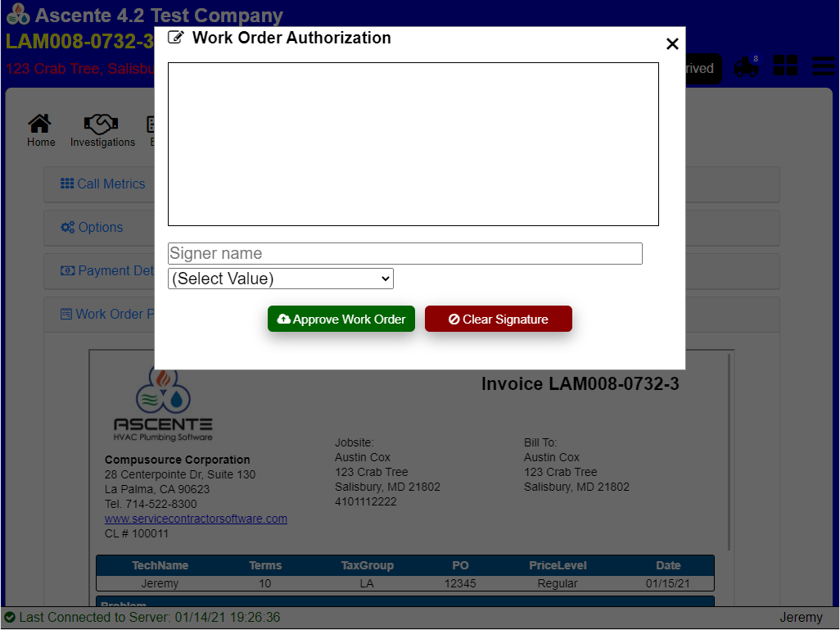
Task: Click the truck dispatch icon
Action: coord(746,67)
